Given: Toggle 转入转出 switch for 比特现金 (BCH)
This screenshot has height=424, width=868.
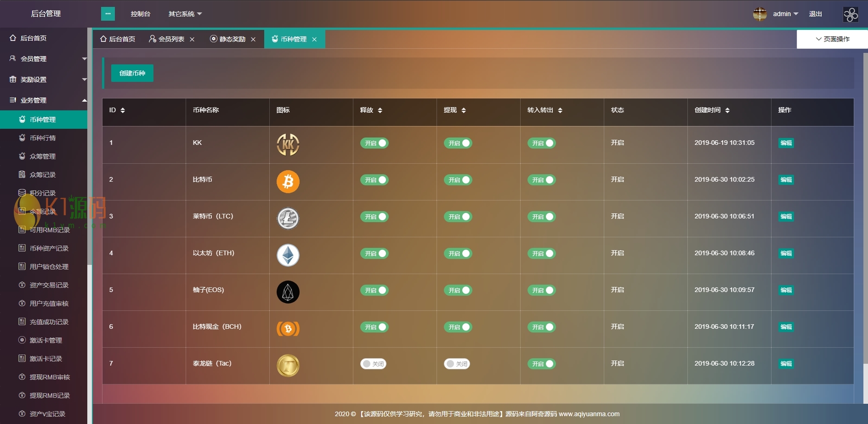Looking at the screenshot, I should point(542,327).
